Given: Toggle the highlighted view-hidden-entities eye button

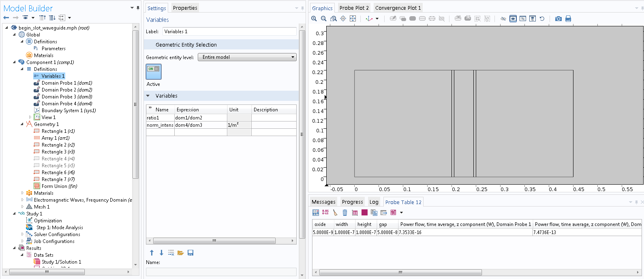Looking at the screenshot, I should (513, 19).
